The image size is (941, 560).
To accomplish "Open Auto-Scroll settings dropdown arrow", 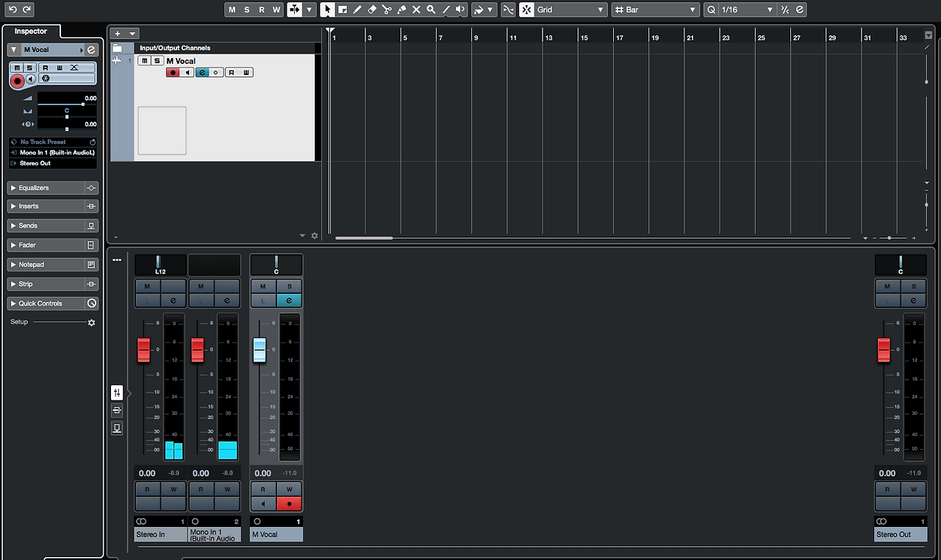I will tap(310, 10).
